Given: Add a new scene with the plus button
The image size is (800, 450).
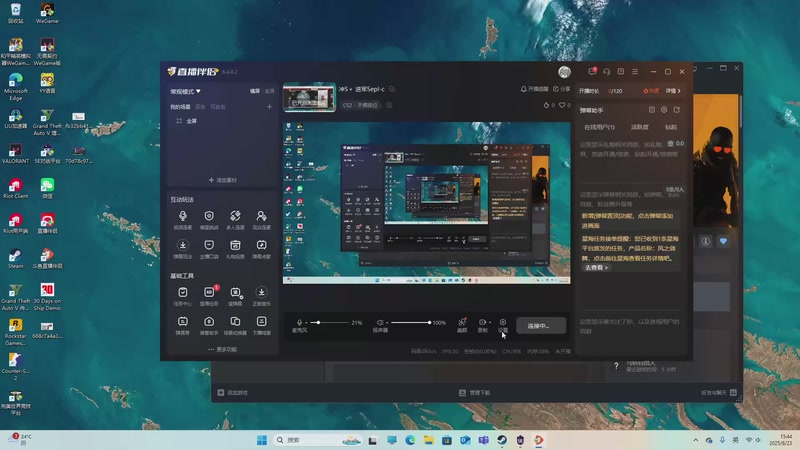Looking at the screenshot, I should click(x=269, y=107).
